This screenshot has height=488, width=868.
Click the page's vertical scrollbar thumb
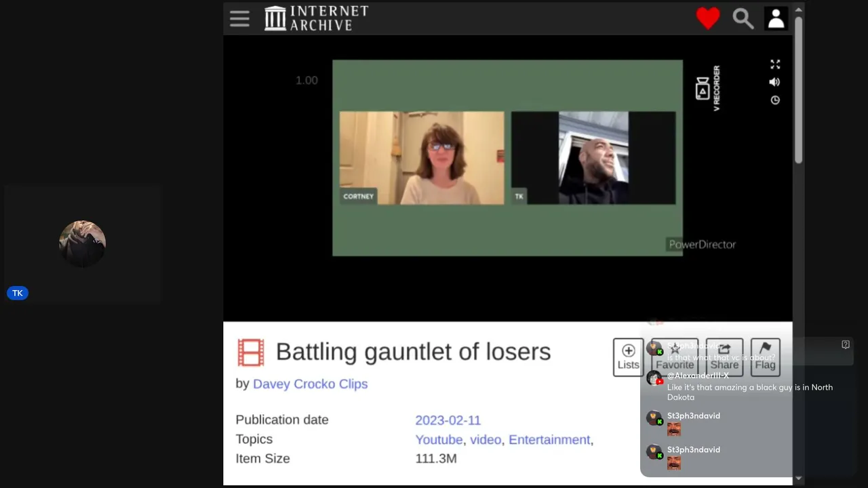799,89
